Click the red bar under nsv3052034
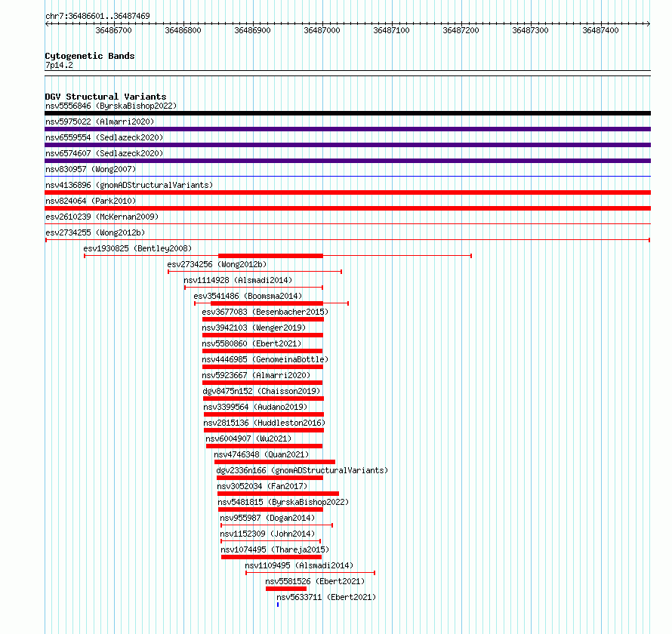 coord(278,494)
